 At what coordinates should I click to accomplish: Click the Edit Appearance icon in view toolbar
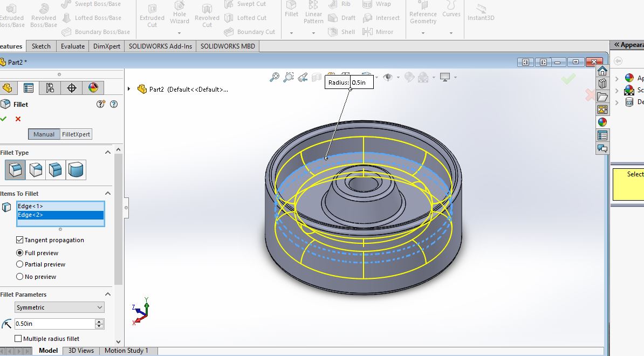(409, 77)
